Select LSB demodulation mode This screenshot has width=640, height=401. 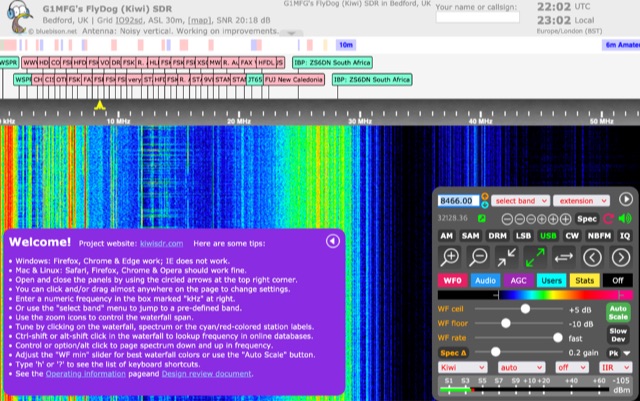click(523, 236)
